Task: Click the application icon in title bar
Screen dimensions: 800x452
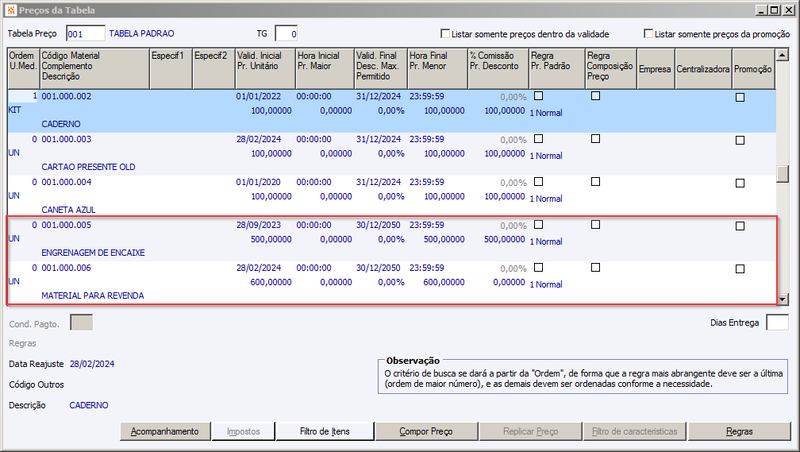Action: pyautogui.click(x=10, y=10)
